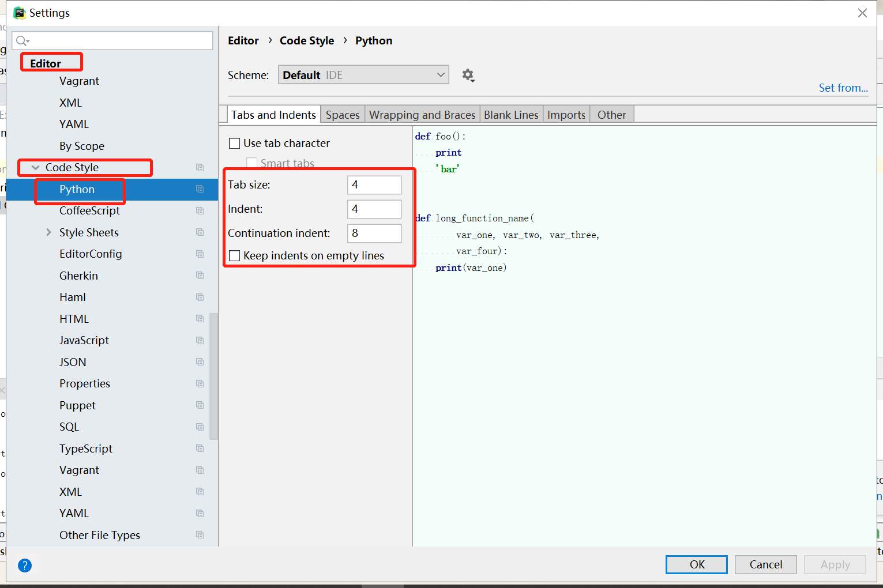The height and width of the screenshot is (588, 883).
Task: Select JavaScript under Code Style
Action: (84, 341)
